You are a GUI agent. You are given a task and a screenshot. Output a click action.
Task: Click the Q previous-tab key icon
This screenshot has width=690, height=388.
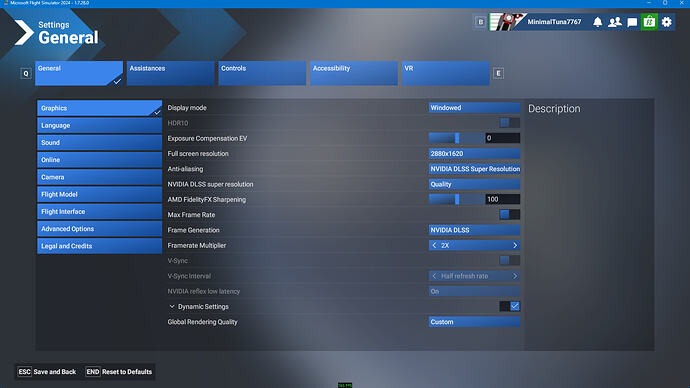point(26,73)
